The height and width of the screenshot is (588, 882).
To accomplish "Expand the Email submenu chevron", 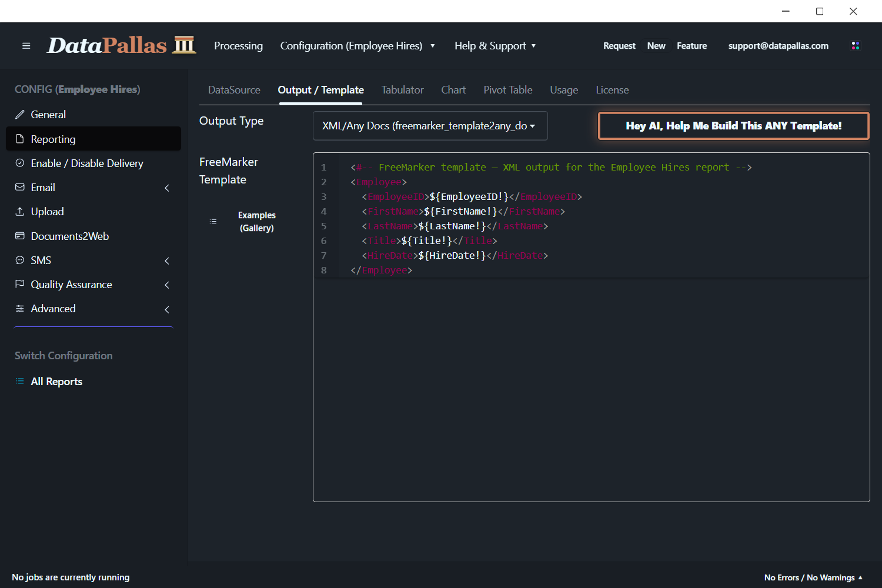I will point(167,188).
